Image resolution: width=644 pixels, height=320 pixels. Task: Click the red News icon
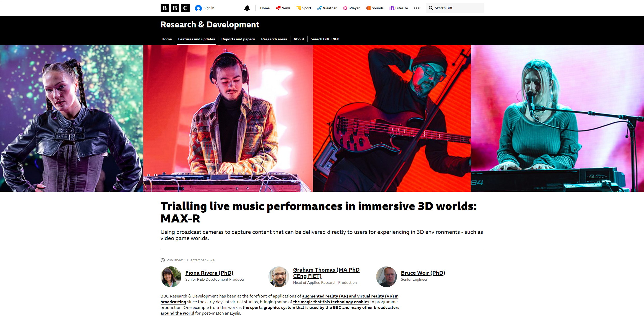pyautogui.click(x=278, y=8)
